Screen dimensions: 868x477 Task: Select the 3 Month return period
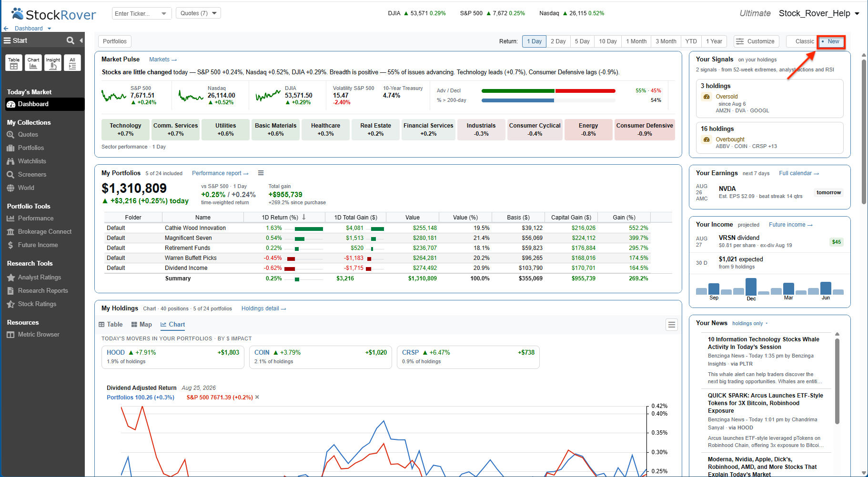[666, 41]
